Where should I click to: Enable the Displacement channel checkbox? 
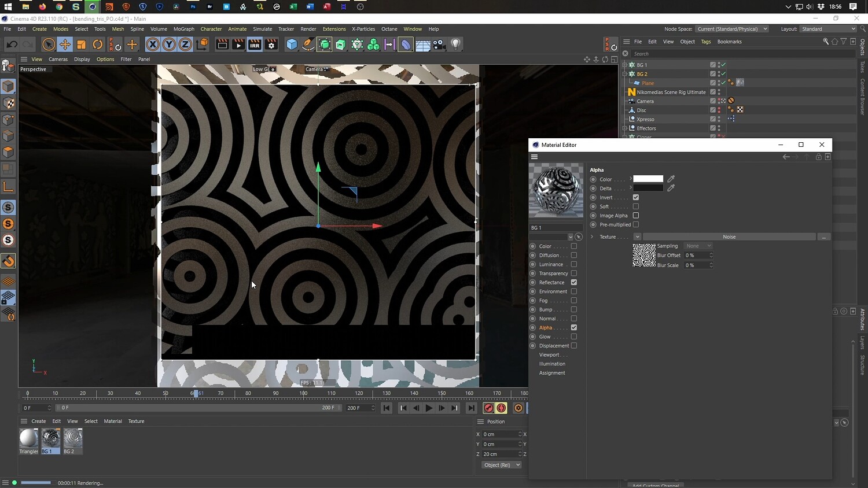tap(574, 346)
